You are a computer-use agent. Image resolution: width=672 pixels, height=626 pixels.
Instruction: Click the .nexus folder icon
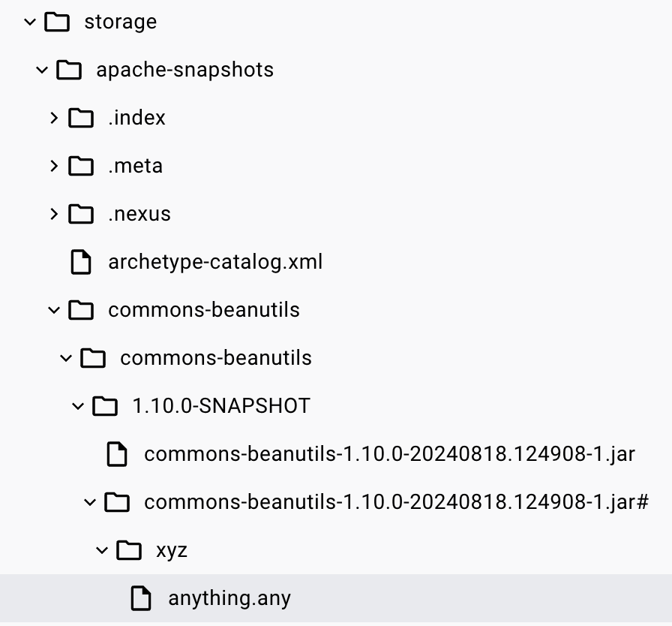tap(81, 213)
